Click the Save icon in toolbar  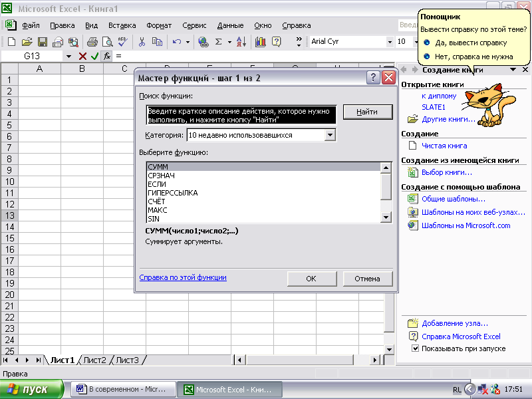41,41
